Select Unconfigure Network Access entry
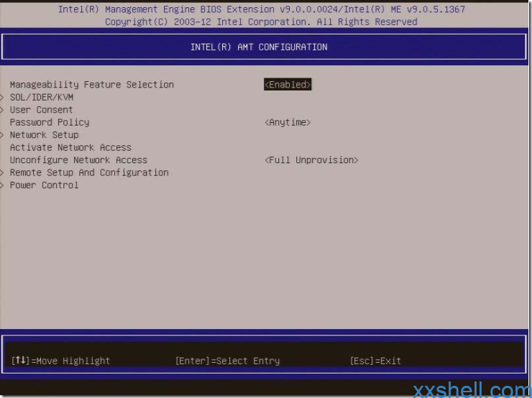The image size is (532, 398). [x=78, y=160]
